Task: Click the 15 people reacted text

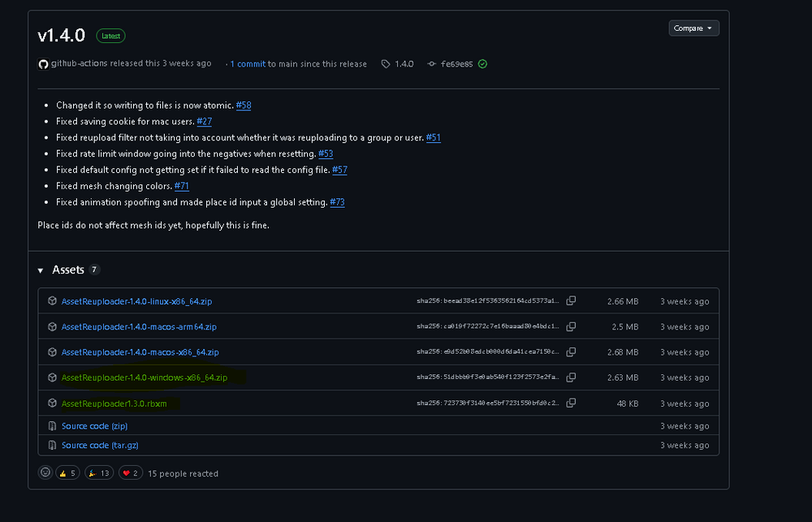Action: [183, 473]
